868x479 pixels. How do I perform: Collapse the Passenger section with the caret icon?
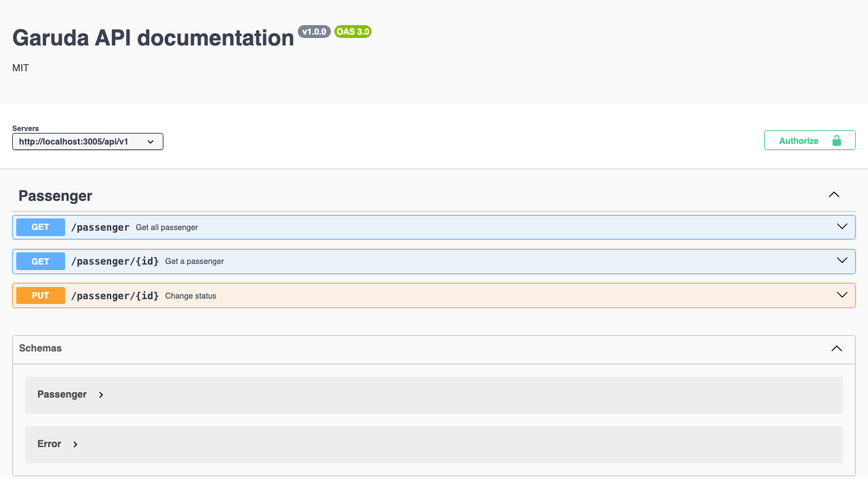[834, 195]
